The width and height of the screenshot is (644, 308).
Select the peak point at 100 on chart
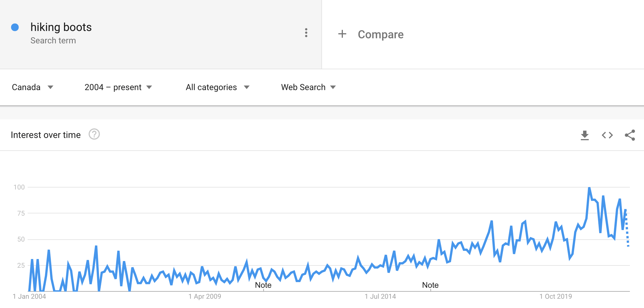click(589, 188)
